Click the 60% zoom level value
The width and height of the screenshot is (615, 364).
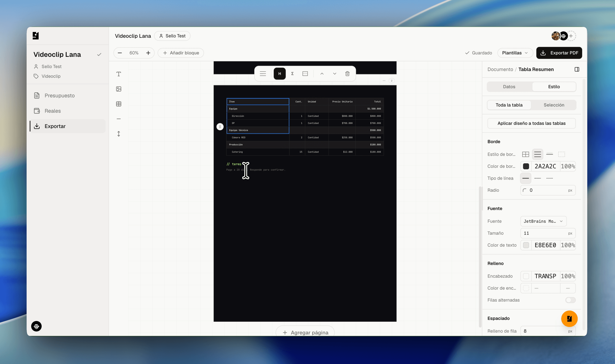(134, 53)
